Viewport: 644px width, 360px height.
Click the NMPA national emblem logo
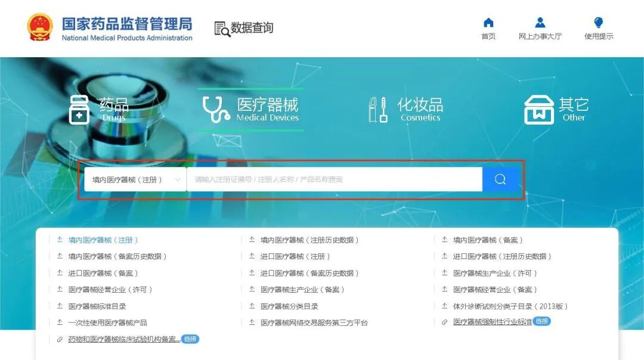coord(39,26)
